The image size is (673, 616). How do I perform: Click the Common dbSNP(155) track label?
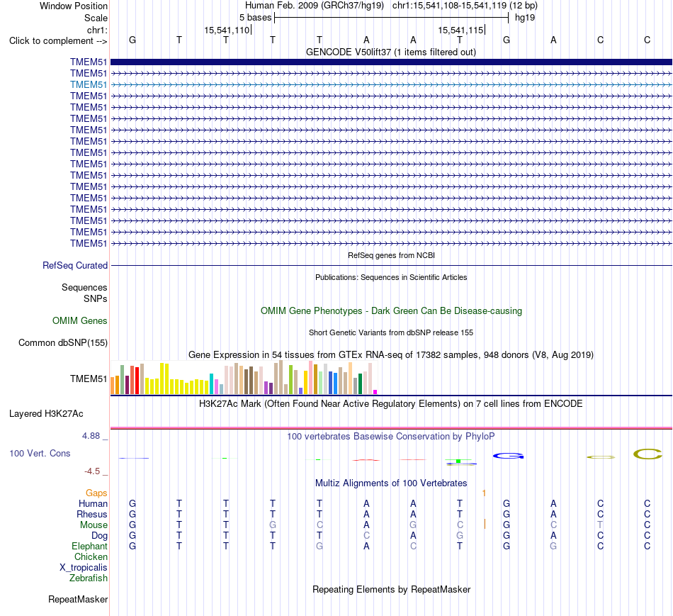pyautogui.click(x=63, y=343)
